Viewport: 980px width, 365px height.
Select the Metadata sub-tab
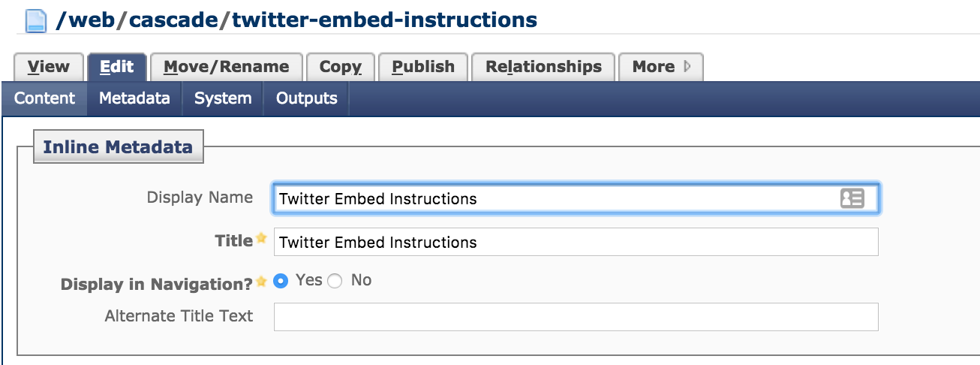tap(134, 98)
